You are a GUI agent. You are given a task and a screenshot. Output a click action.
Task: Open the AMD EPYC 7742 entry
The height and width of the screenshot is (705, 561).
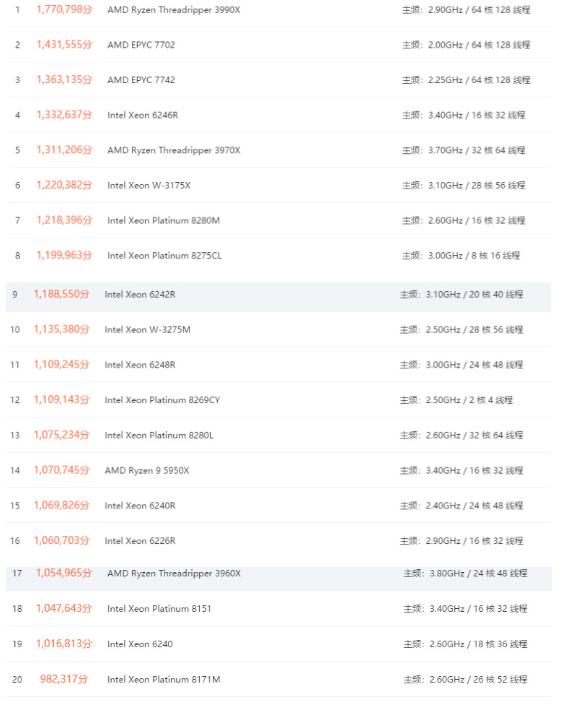pyautogui.click(x=141, y=80)
